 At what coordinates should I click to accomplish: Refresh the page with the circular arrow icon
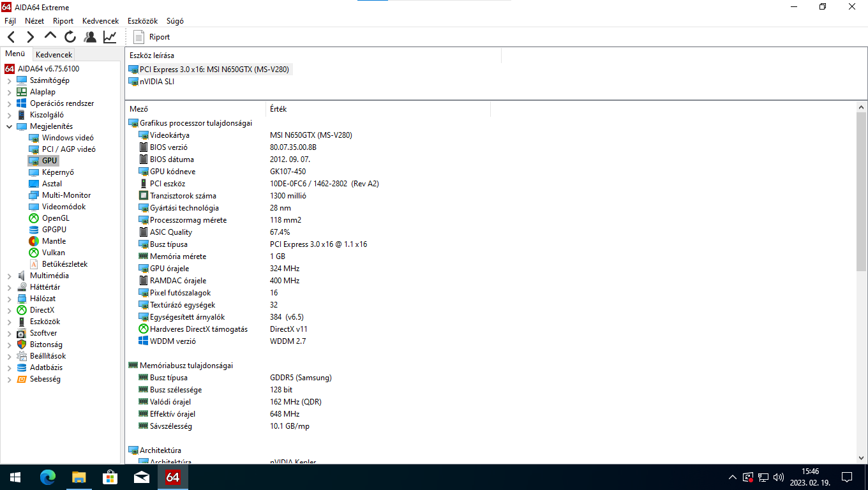(70, 37)
